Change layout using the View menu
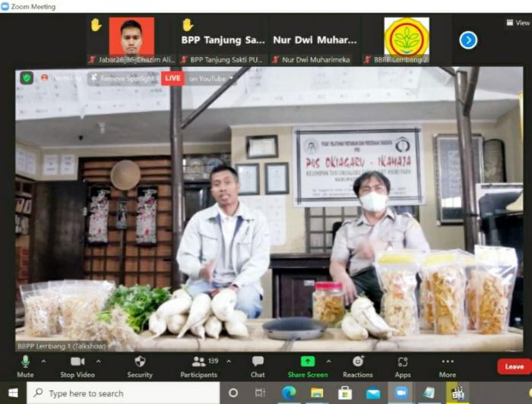This screenshot has width=532, height=404. coord(518,23)
